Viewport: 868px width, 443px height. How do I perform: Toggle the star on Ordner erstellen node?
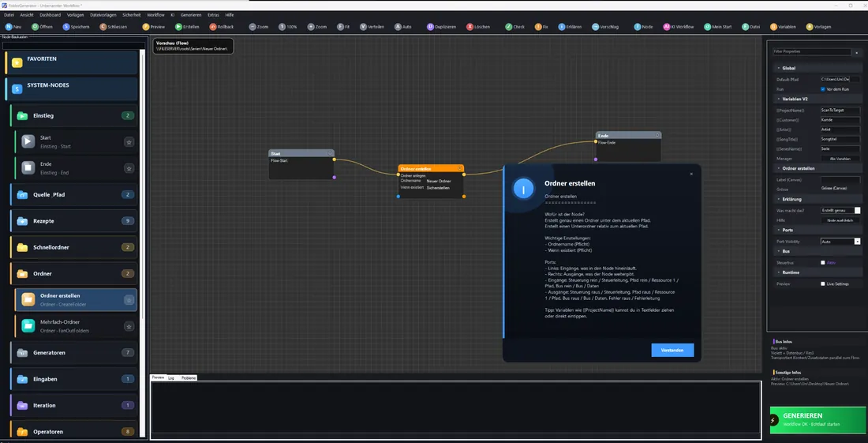tap(129, 300)
